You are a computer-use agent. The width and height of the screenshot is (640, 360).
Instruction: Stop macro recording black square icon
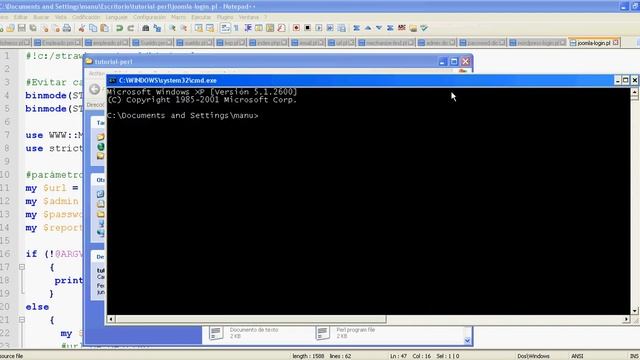click(307, 28)
